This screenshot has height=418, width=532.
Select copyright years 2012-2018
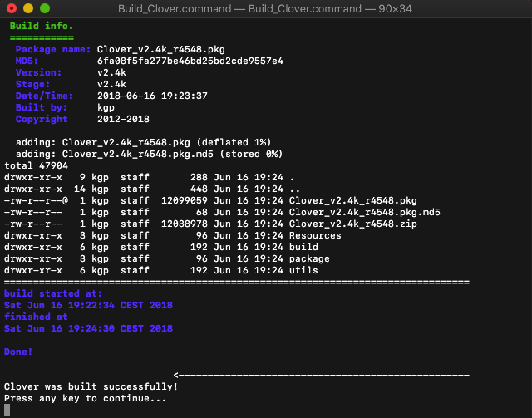[x=123, y=119]
